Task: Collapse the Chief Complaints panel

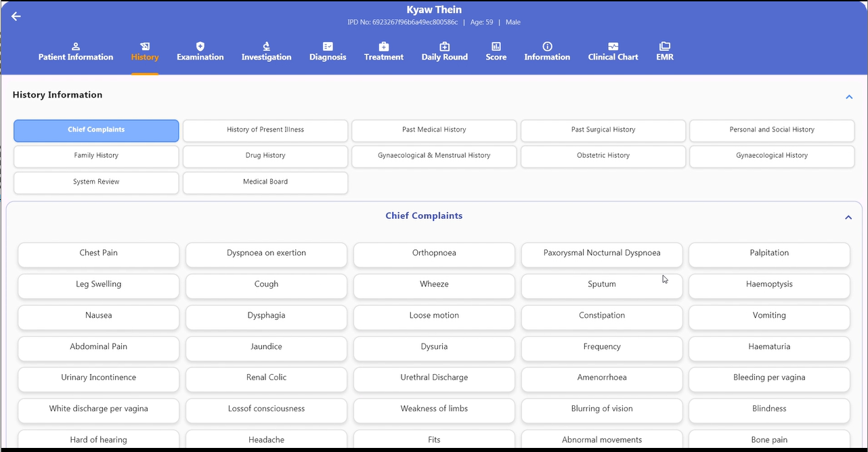Action: click(848, 218)
